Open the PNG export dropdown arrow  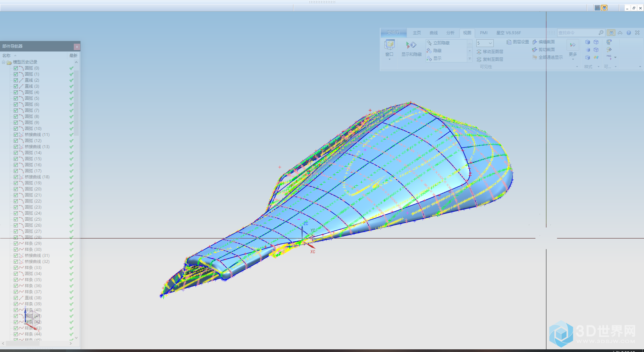pos(615,57)
